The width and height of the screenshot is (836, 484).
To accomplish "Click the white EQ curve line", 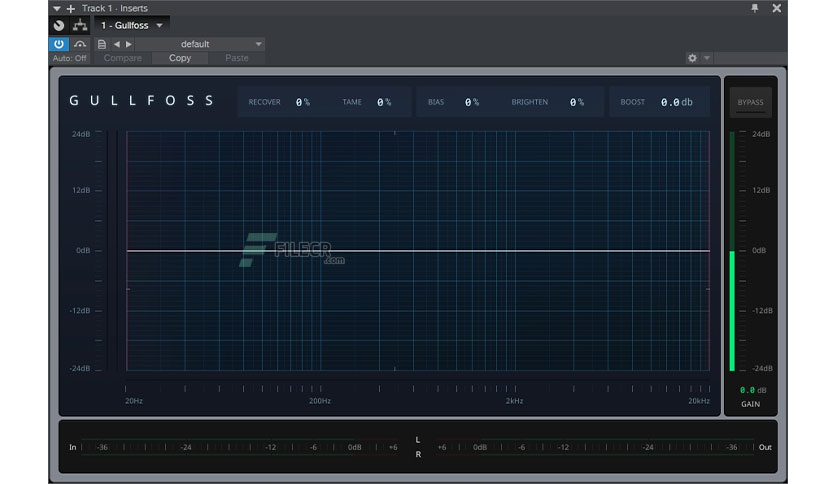I will [x=418, y=251].
